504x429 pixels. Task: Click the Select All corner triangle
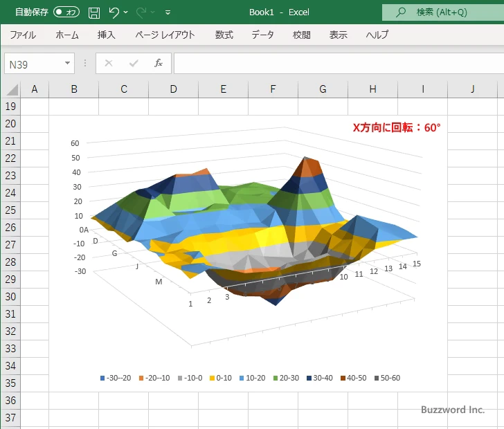pyautogui.click(x=11, y=89)
